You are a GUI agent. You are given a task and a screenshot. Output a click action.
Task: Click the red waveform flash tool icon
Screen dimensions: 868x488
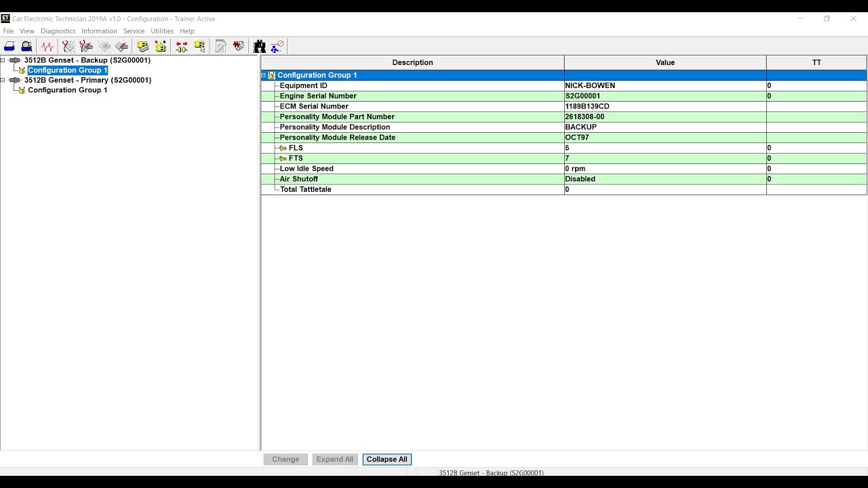[x=239, y=47]
